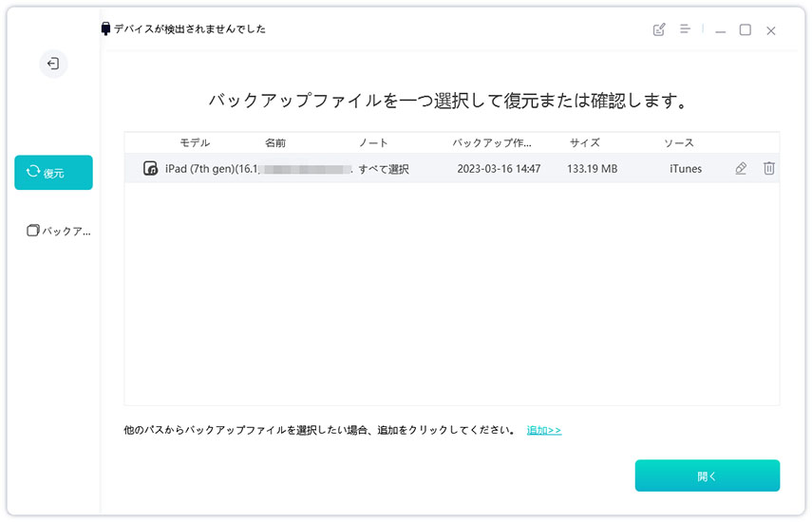Select the 復元 sidebar tab

pyautogui.click(x=53, y=173)
